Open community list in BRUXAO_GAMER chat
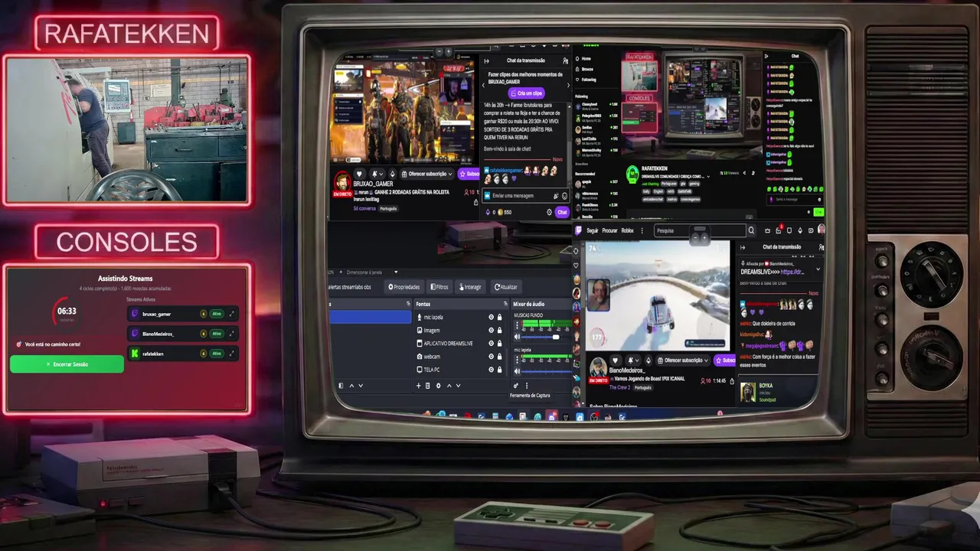980x551 pixels. 565,60
